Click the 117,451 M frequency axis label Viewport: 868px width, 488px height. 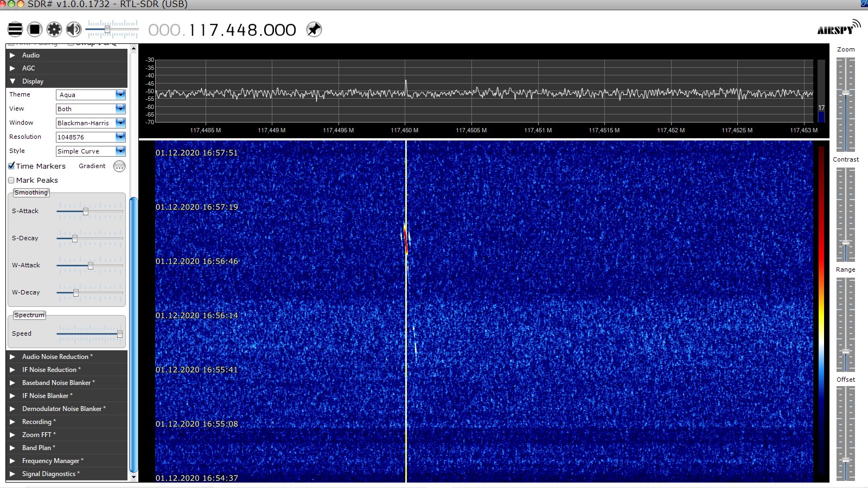[x=538, y=130]
